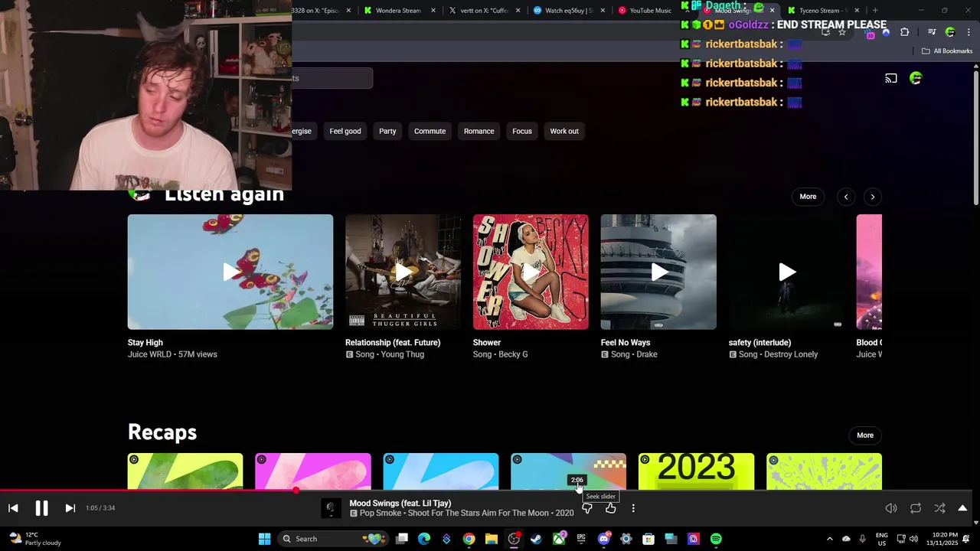980x551 pixels.
Task: Open Windows Start menu
Action: point(264,539)
